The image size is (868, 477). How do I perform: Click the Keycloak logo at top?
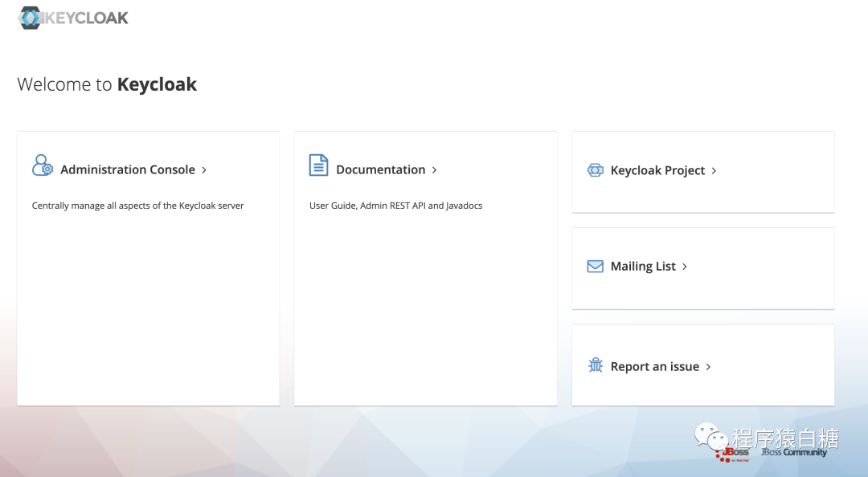(73, 18)
